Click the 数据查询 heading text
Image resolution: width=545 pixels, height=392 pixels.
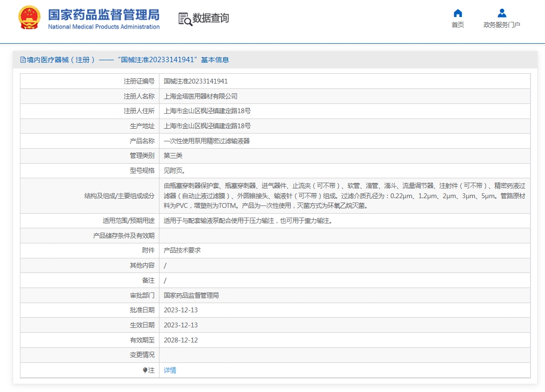[211, 18]
